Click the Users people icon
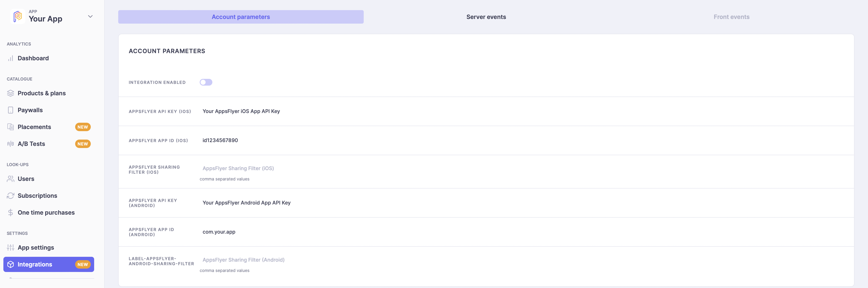 pos(10,179)
